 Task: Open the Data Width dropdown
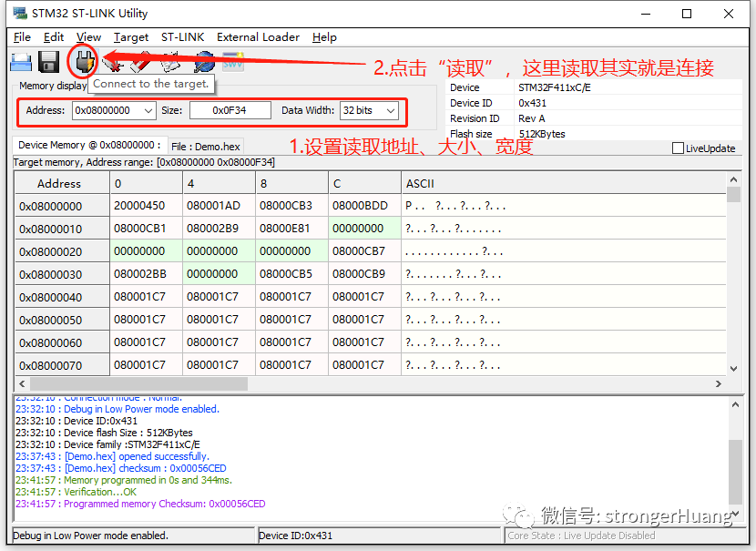pyautogui.click(x=391, y=110)
